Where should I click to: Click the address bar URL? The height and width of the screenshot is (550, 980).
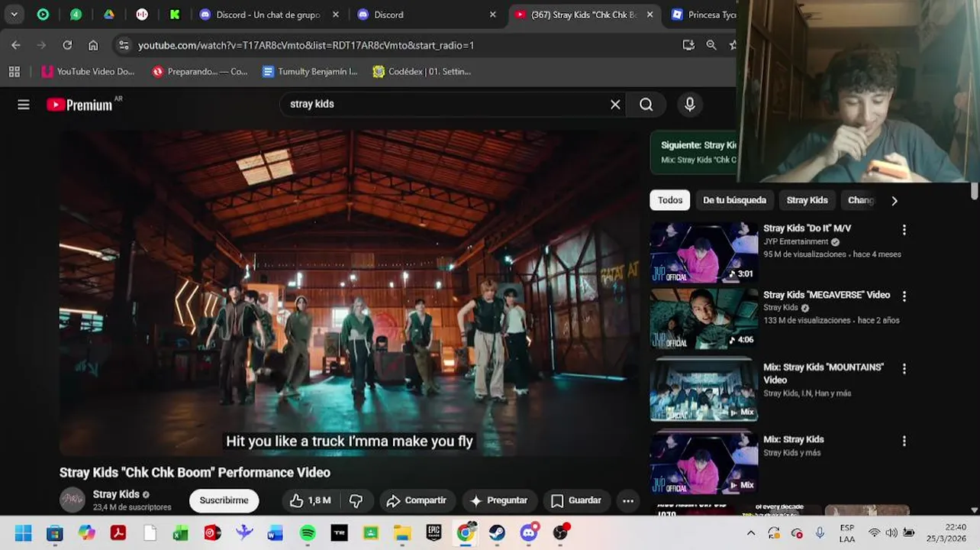[306, 45]
